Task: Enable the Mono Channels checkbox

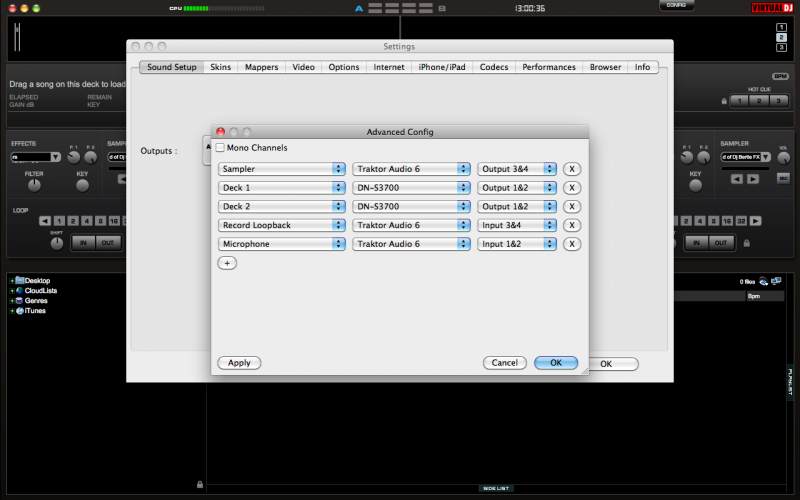Action: tap(220, 148)
